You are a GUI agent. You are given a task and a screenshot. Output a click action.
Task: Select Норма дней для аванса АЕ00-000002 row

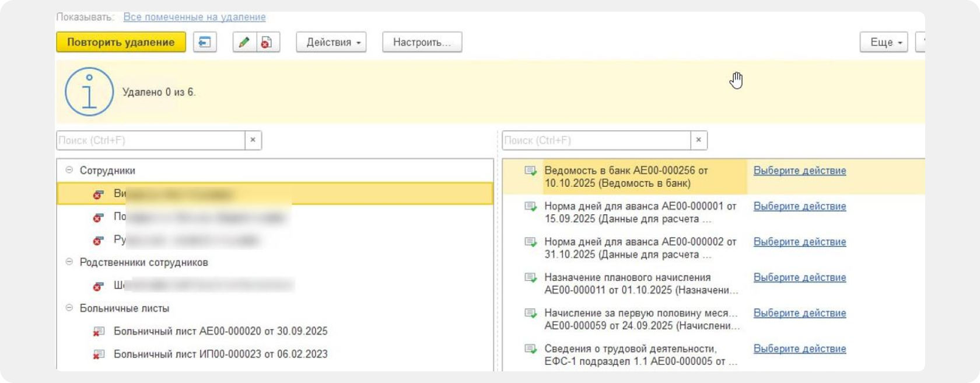640,248
